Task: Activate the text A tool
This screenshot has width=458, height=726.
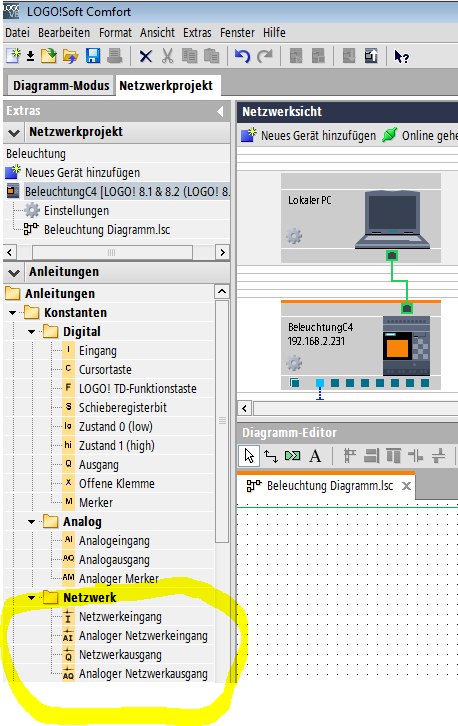Action: tap(315, 457)
